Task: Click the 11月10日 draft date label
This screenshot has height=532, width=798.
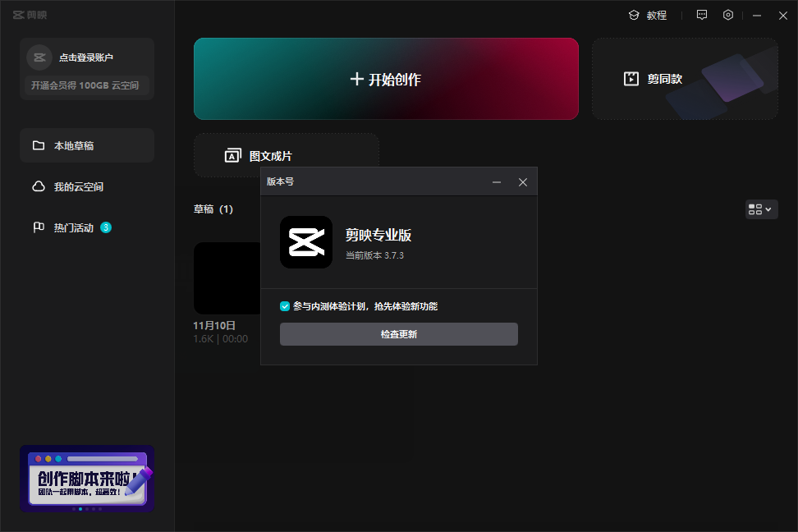Action: (x=214, y=325)
